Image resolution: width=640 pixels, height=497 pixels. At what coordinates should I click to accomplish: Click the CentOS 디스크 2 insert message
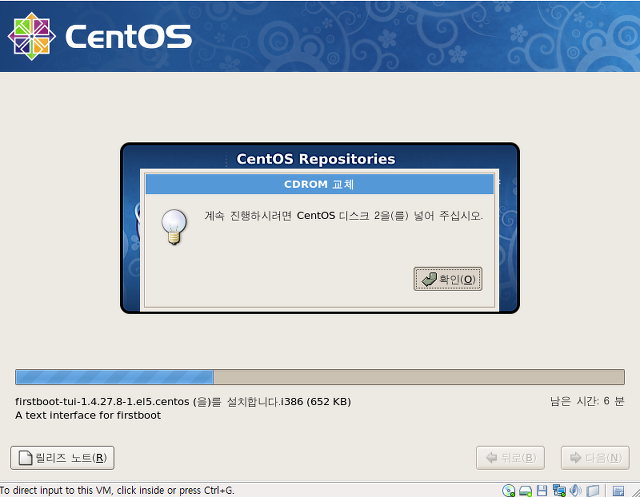pos(344,215)
